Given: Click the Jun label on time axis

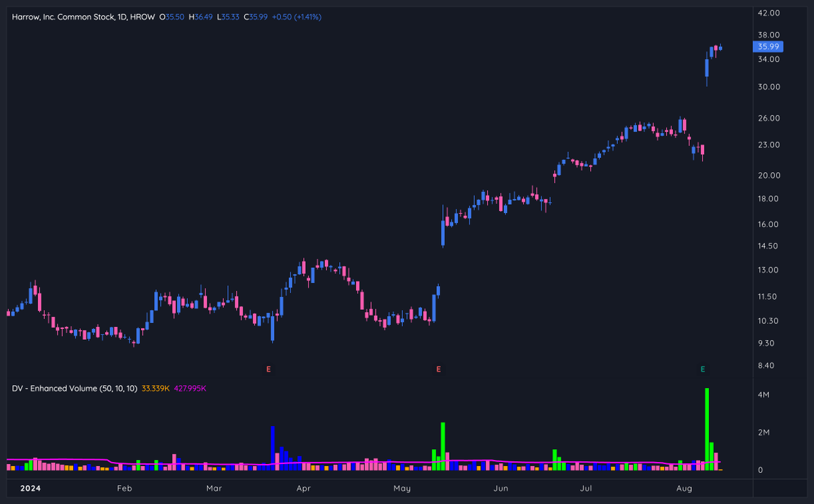Looking at the screenshot, I should click(x=501, y=488).
